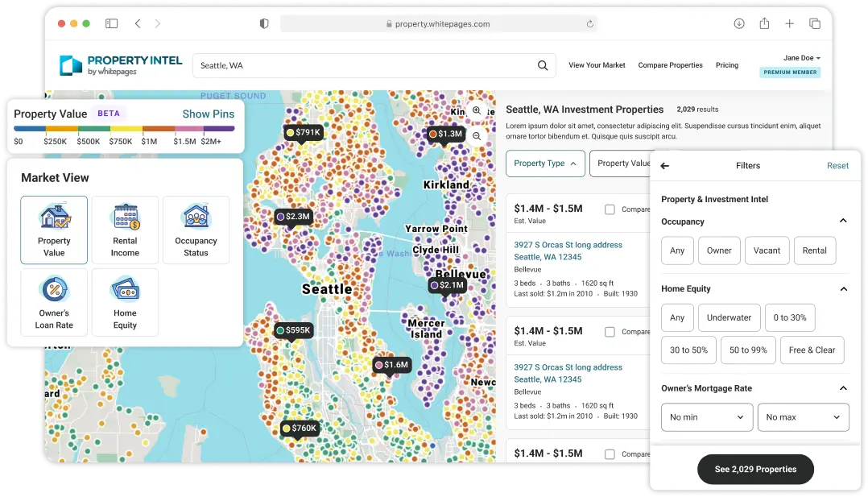Click See 2,029 Properties button
Viewport: 868px width, 497px height.
pos(755,470)
